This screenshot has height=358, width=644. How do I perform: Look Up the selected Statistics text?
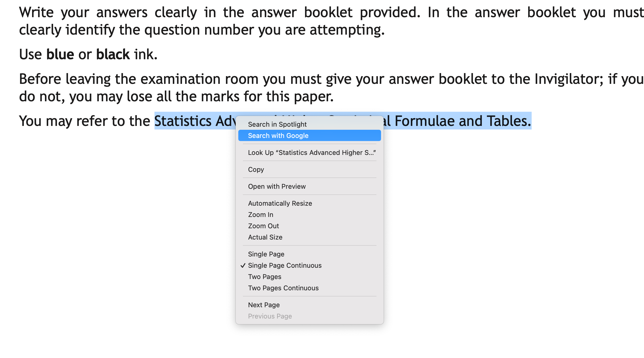pos(312,153)
